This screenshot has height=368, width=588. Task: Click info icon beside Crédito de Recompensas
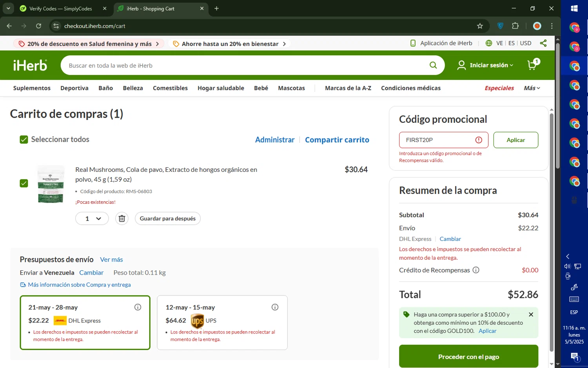click(x=476, y=270)
